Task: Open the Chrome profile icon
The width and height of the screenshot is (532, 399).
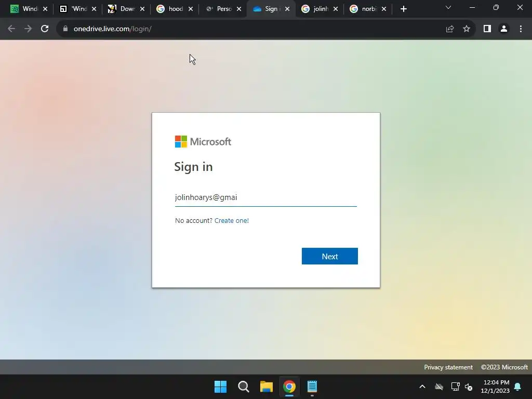Action: click(504, 29)
